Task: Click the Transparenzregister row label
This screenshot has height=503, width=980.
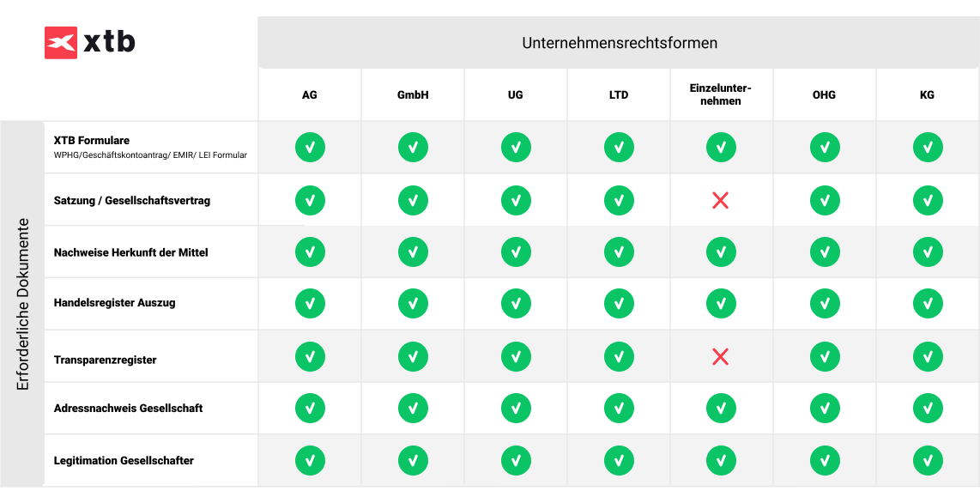Action: tap(105, 360)
